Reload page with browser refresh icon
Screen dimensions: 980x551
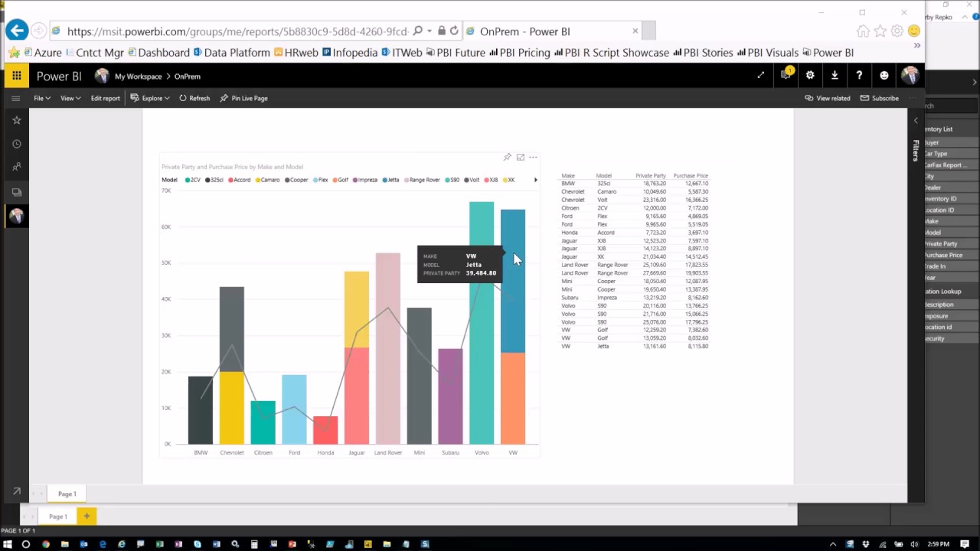pyautogui.click(x=454, y=31)
